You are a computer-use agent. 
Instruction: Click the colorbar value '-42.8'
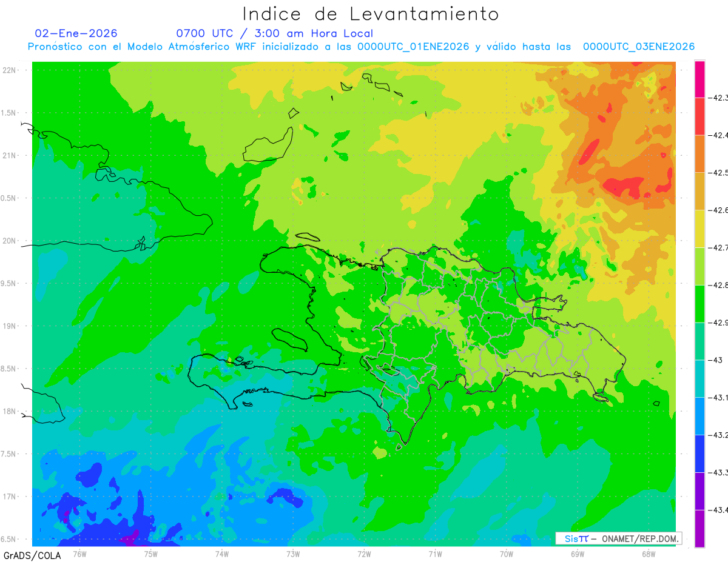(719, 285)
